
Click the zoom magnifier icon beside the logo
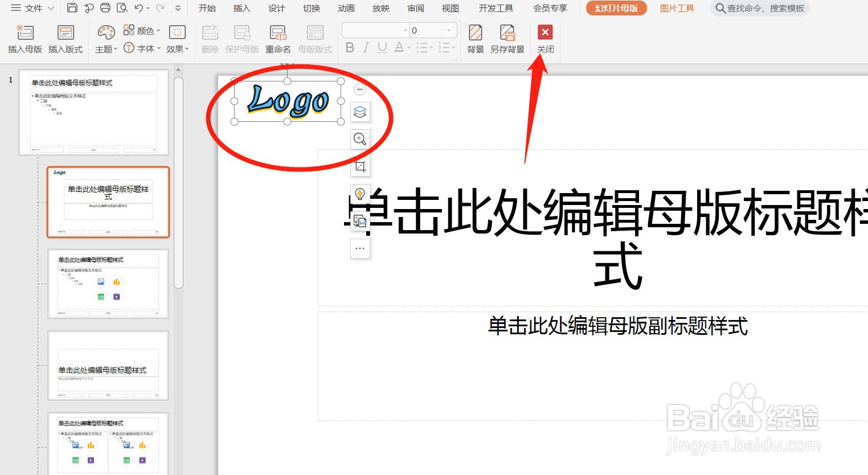pos(360,139)
